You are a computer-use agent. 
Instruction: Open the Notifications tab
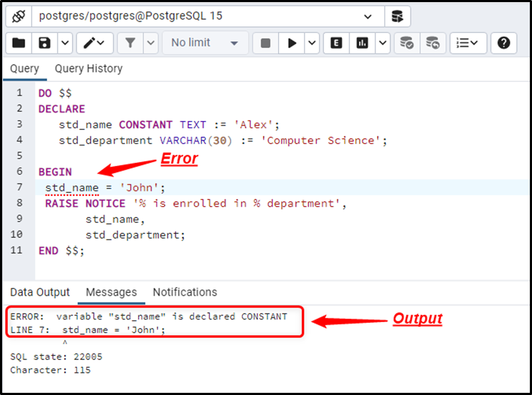click(x=185, y=292)
